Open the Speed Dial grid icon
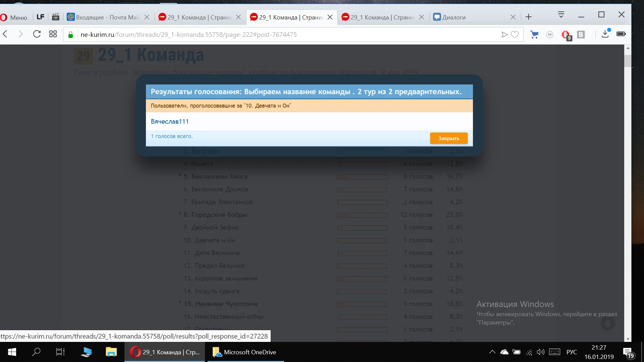 (53, 34)
